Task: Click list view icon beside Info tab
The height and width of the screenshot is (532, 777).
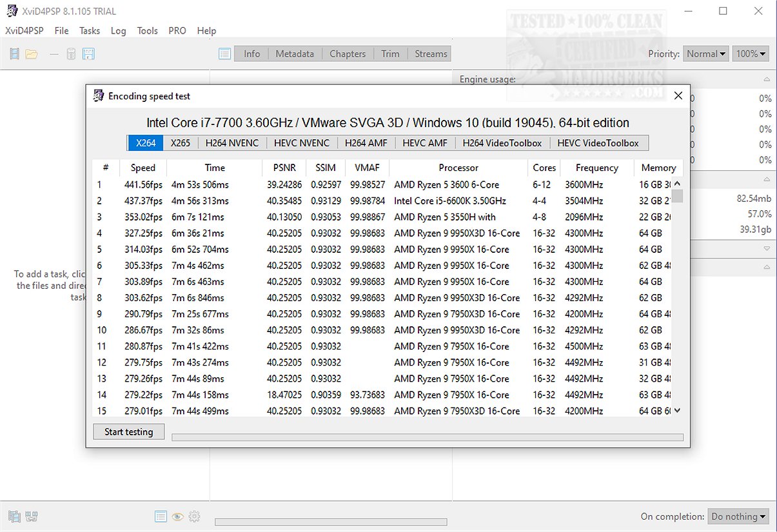Action: pos(224,54)
